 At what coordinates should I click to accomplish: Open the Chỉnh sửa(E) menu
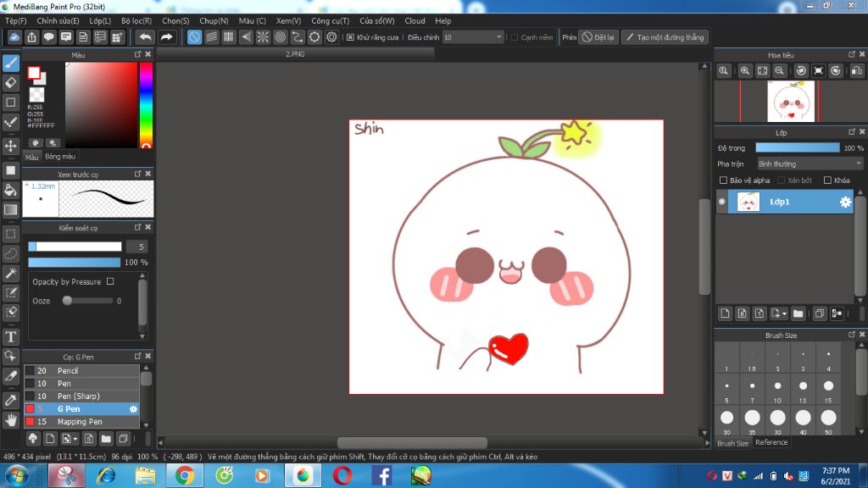pyautogui.click(x=58, y=20)
